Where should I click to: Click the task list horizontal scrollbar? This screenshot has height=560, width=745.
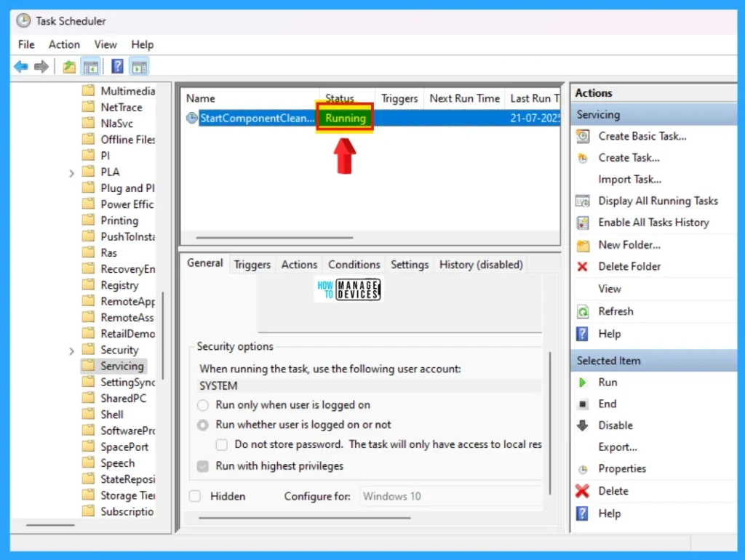[274, 238]
